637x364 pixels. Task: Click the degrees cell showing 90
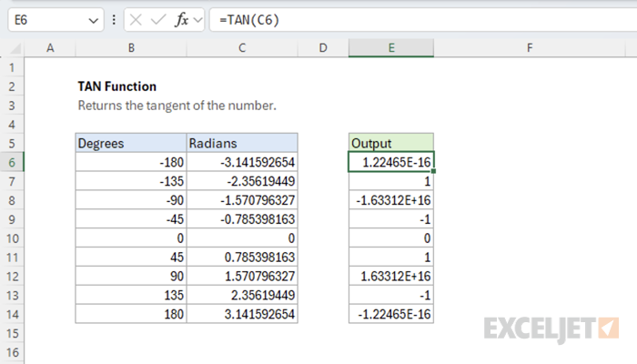click(x=131, y=277)
